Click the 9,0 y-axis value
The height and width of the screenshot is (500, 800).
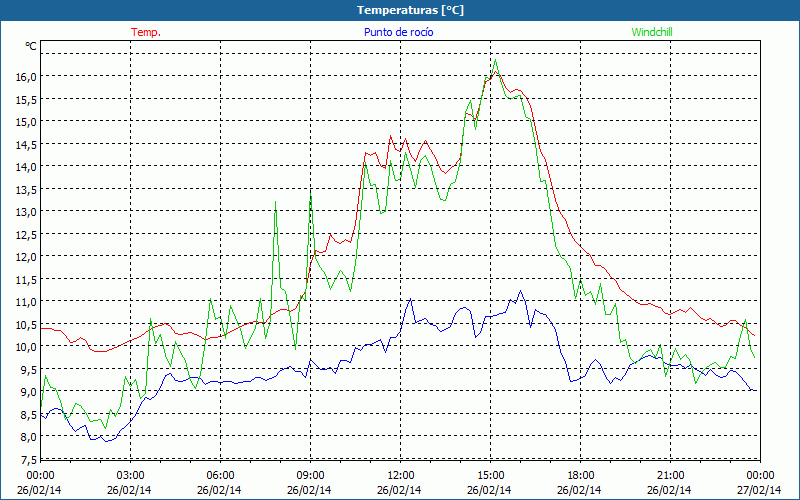[29, 391]
